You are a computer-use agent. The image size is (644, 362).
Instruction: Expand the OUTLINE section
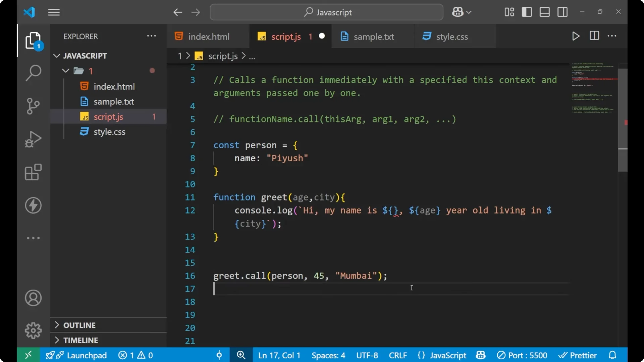tap(56, 325)
